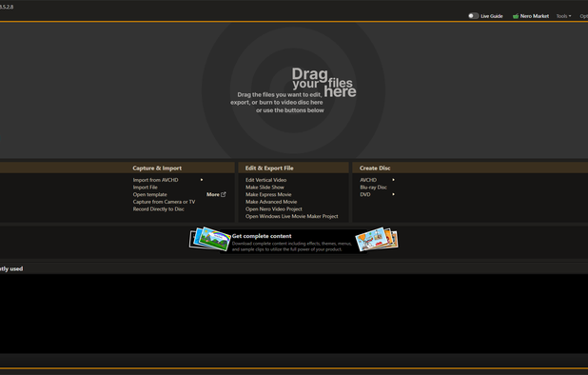Click the More link
Image resolution: width=588 pixels, height=375 pixels.
(212, 194)
